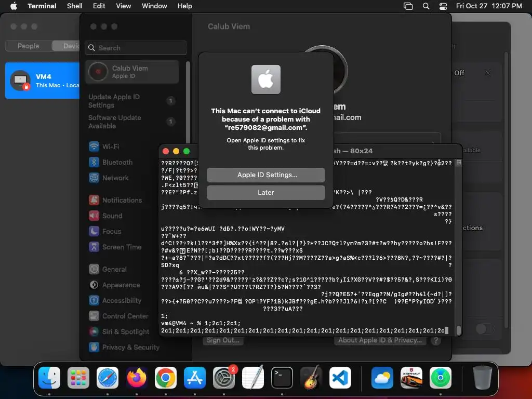Open the View menu
The width and height of the screenshot is (532, 399).
[124, 6]
